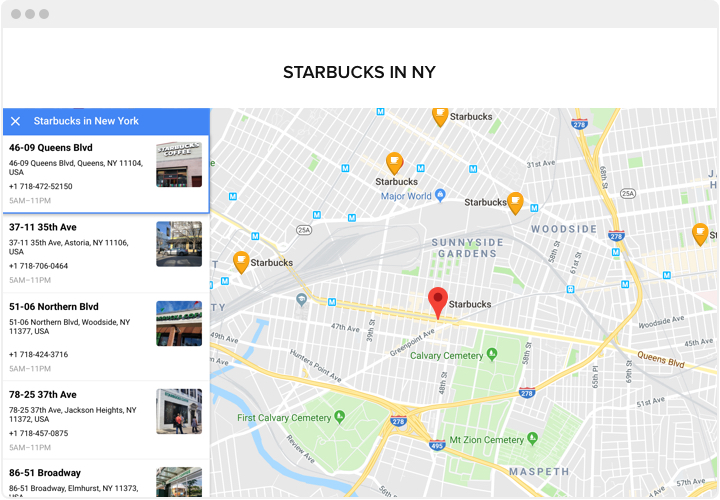Close the Starbucks in New York panel

coord(15,121)
